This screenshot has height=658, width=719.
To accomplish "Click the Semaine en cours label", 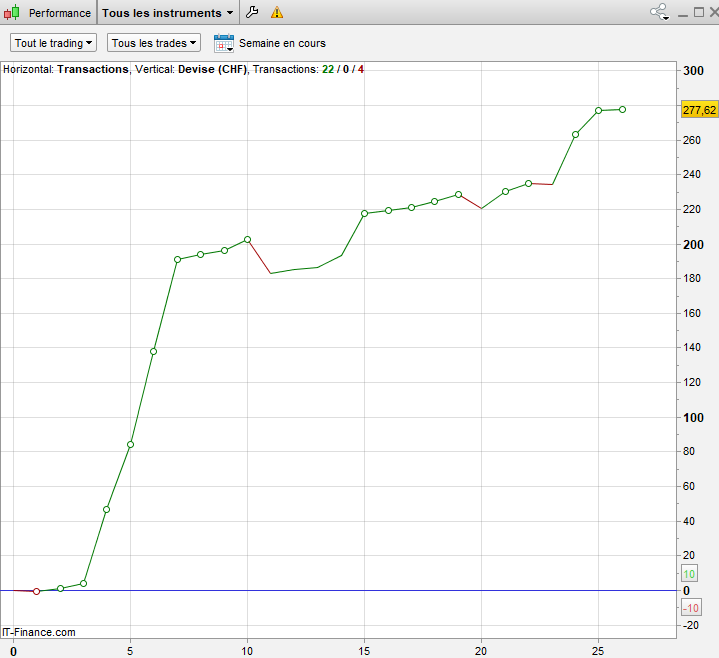I will point(282,43).
